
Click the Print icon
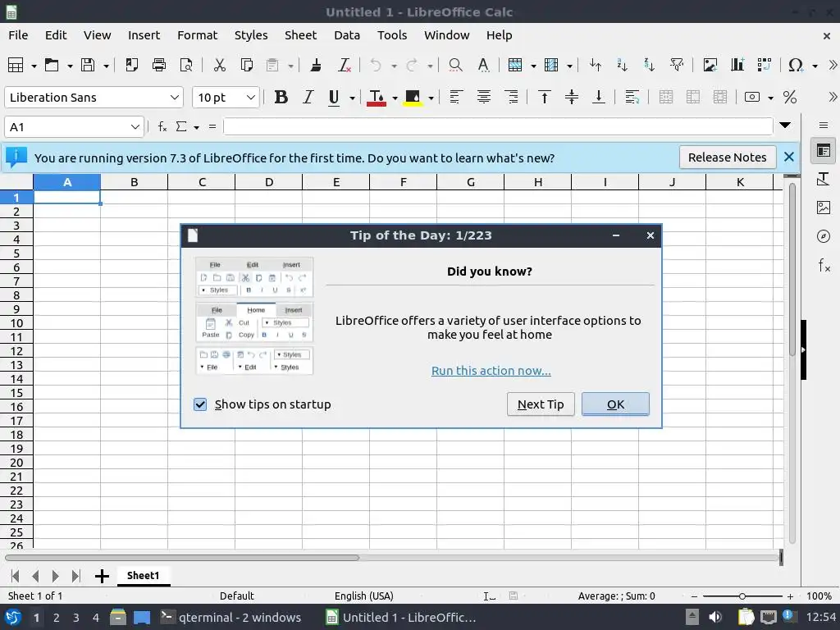159,65
